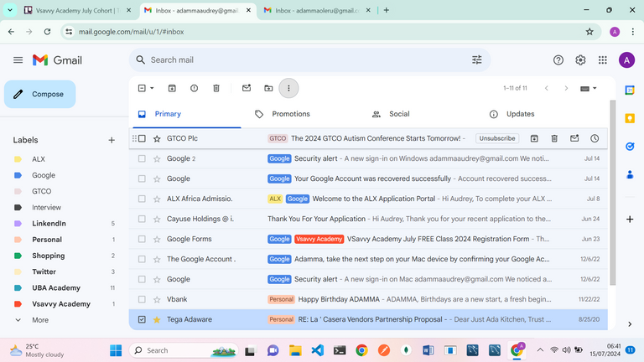Click Get add-ons plus icon in side panel
The image size is (644, 362).
[630, 220]
